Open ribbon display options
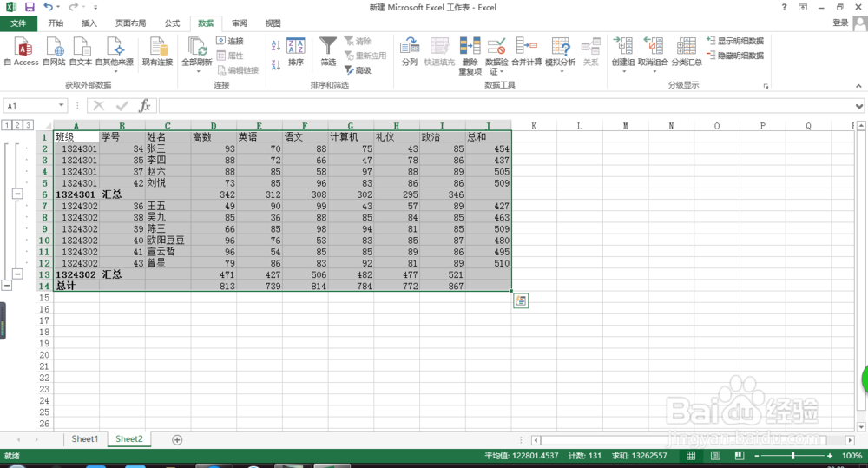 (803, 7)
